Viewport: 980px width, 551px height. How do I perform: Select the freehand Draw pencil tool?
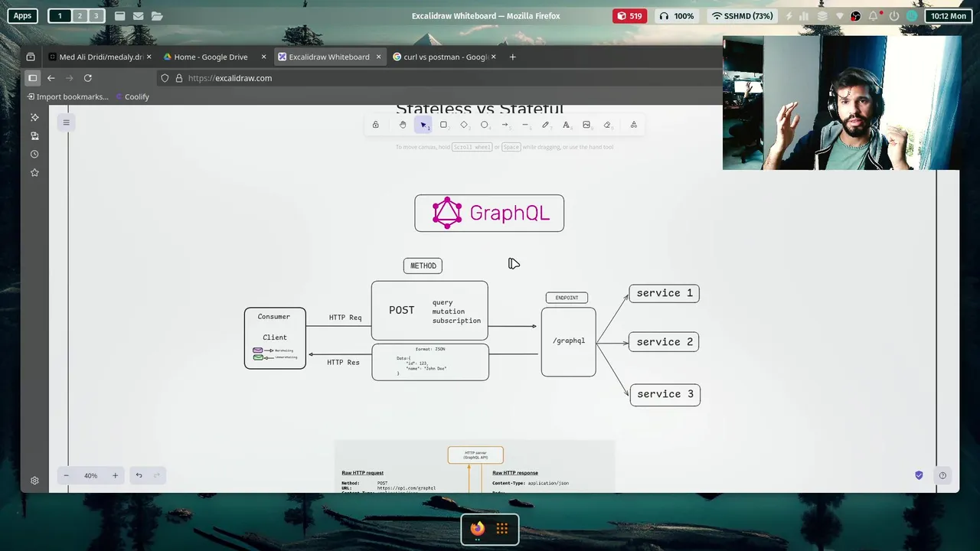pos(545,125)
